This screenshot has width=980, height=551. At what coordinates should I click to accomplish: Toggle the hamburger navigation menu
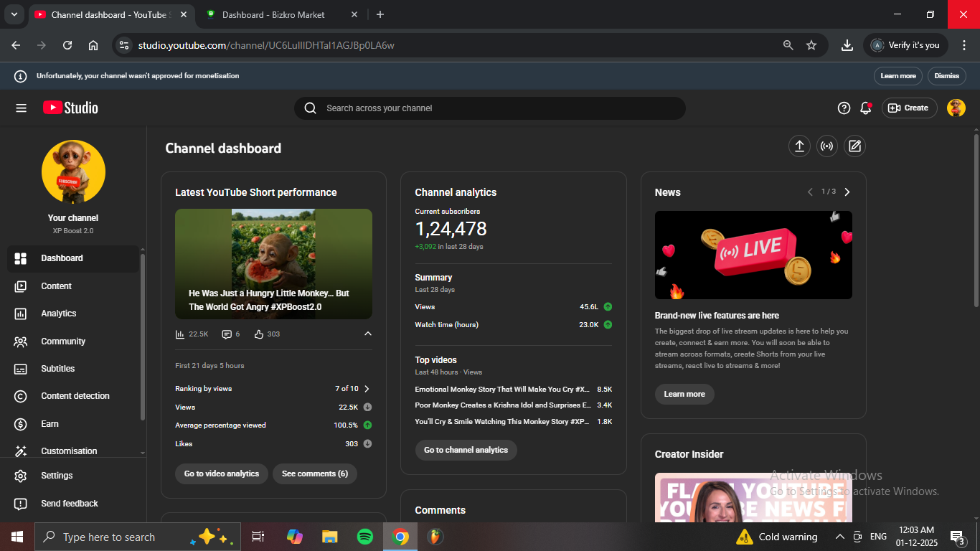pos(21,108)
